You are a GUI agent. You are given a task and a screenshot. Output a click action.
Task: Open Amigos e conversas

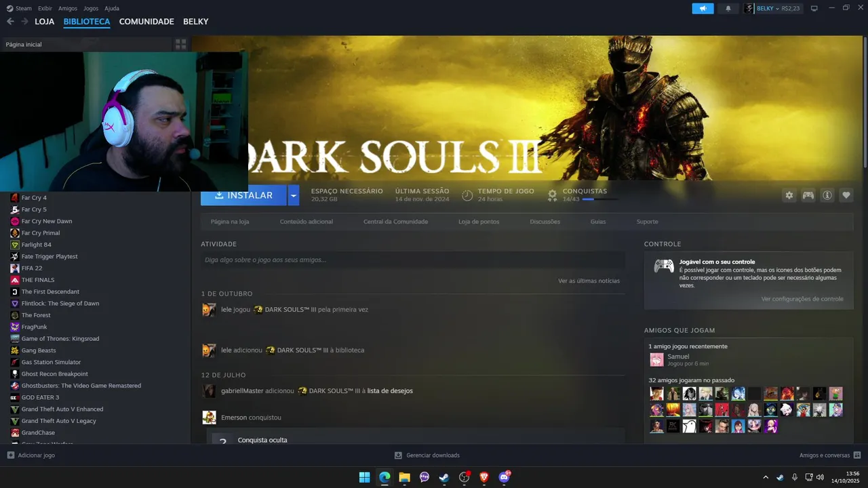[x=830, y=455]
